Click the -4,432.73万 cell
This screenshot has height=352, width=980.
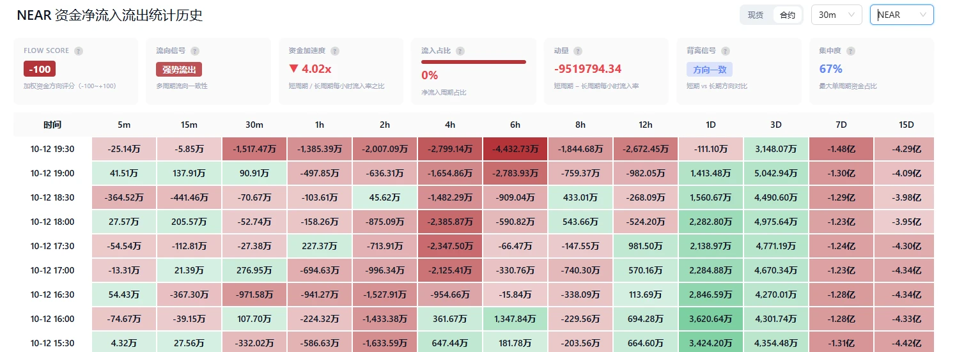[515, 149]
